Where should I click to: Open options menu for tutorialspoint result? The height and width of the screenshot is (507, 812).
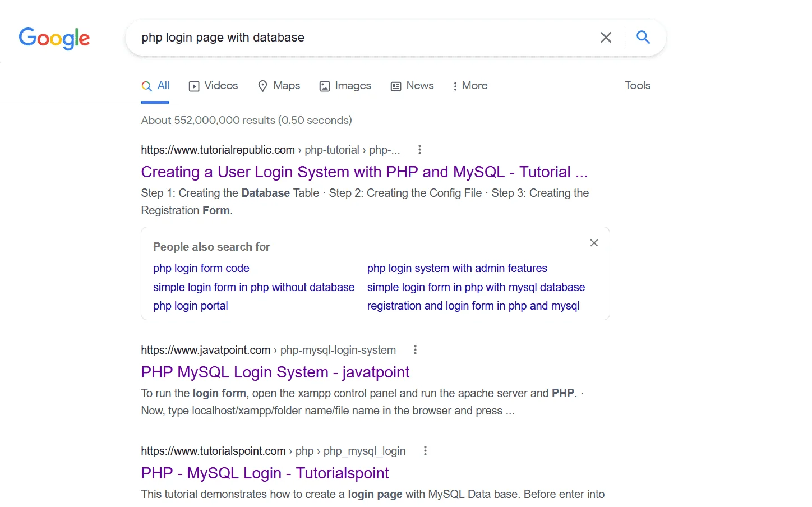(x=425, y=451)
